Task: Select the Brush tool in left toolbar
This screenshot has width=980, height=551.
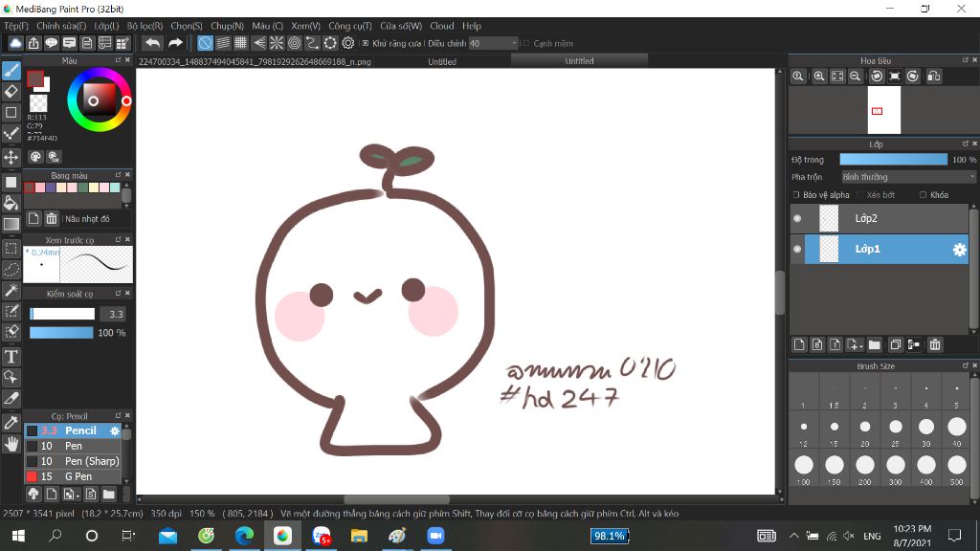Action: pos(11,71)
